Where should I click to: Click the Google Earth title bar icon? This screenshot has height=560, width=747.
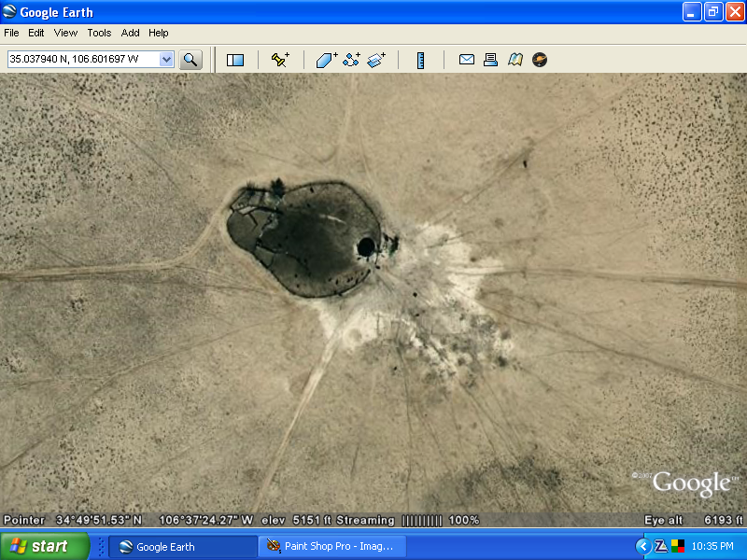[x=9, y=11]
